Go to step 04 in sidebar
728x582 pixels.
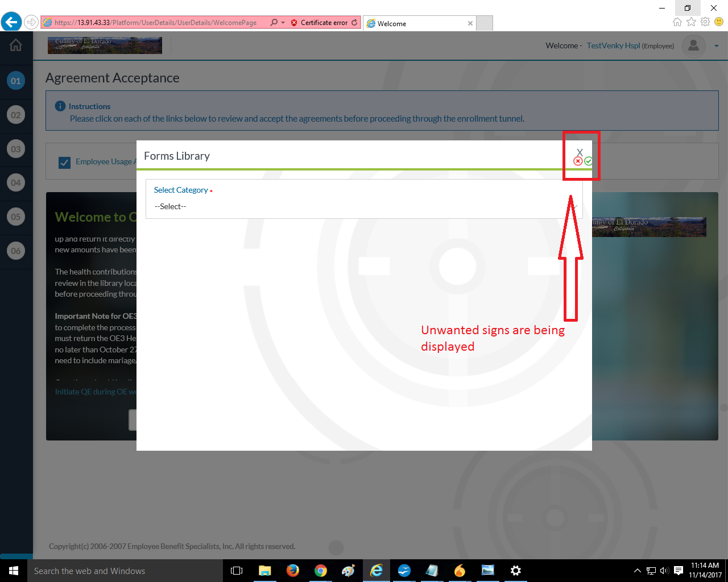16,183
